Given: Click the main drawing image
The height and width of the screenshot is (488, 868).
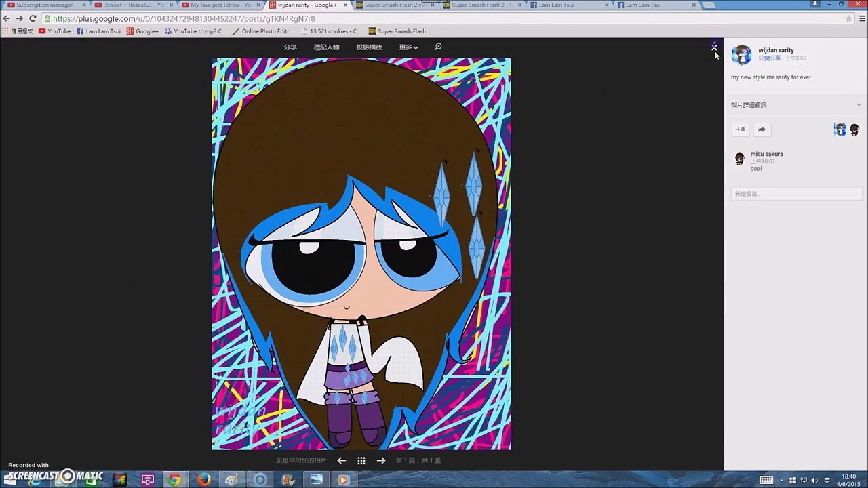Looking at the screenshot, I should point(361,254).
